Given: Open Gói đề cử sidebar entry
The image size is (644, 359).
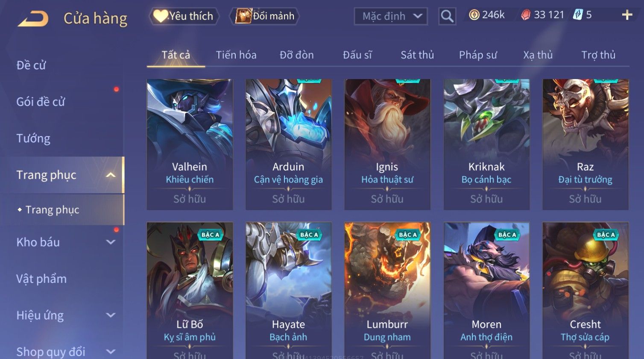Looking at the screenshot, I should (41, 102).
